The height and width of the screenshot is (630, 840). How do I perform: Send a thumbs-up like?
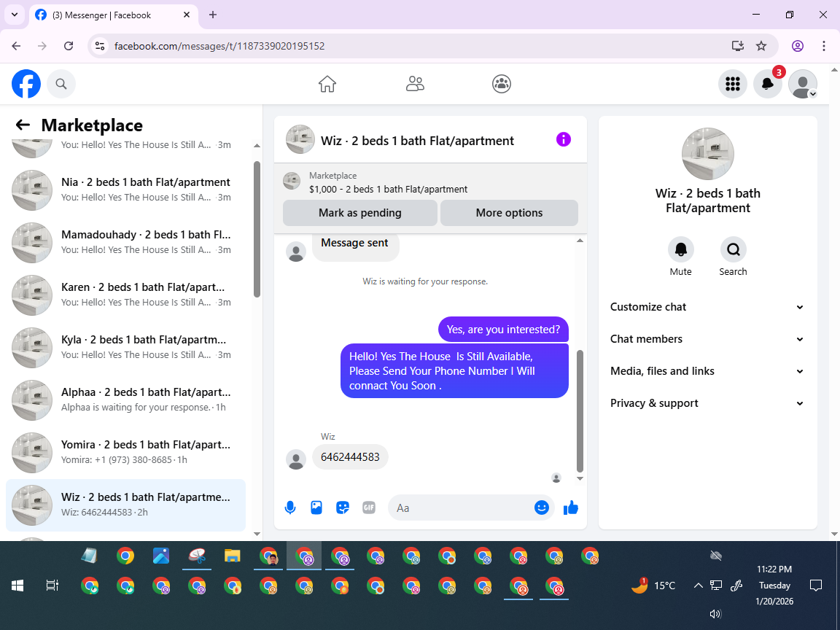(570, 507)
